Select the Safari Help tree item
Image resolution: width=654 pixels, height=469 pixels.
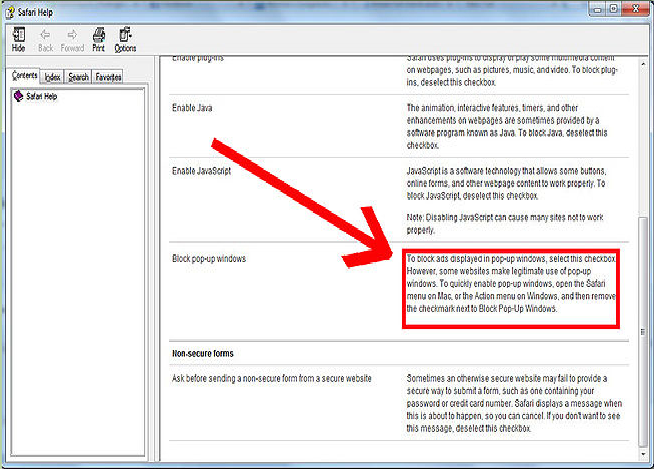point(41,96)
